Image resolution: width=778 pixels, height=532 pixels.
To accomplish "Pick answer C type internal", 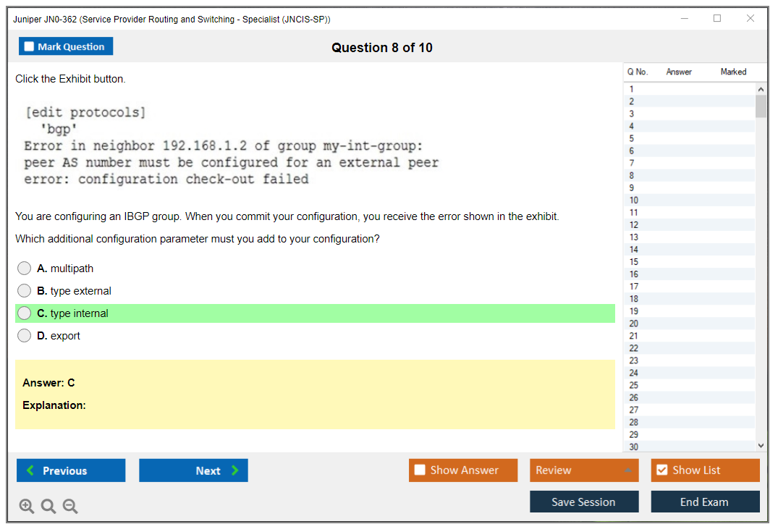I will click(x=25, y=313).
